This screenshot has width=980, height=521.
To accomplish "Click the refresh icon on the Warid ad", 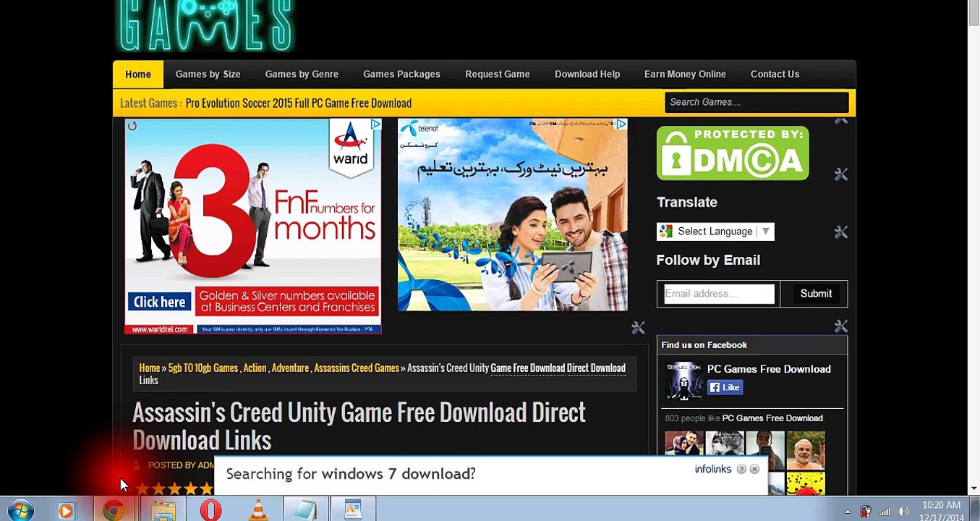I will point(132,127).
